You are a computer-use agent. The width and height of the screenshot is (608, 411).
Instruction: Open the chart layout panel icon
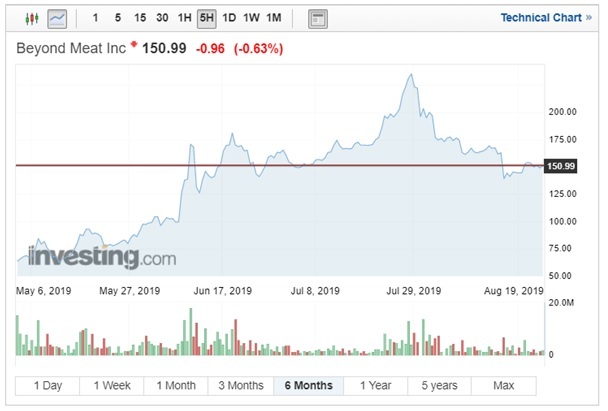point(317,18)
